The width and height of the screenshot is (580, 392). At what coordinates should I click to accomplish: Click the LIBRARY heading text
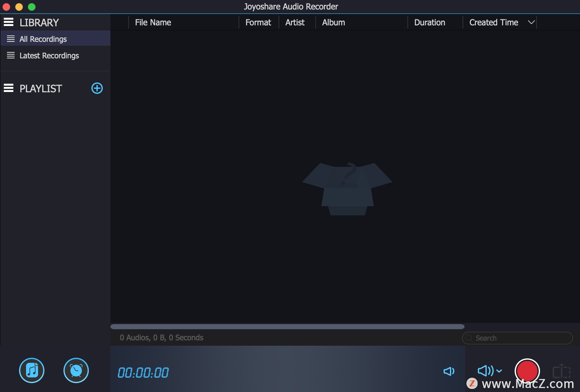pyautogui.click(x=39, y=23)
